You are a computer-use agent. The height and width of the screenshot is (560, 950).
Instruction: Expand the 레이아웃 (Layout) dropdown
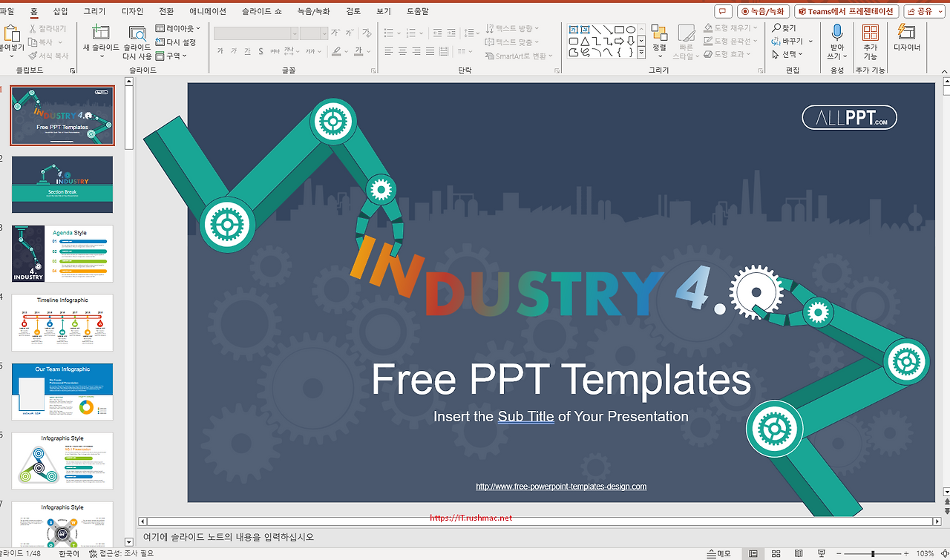click(178, 28)
